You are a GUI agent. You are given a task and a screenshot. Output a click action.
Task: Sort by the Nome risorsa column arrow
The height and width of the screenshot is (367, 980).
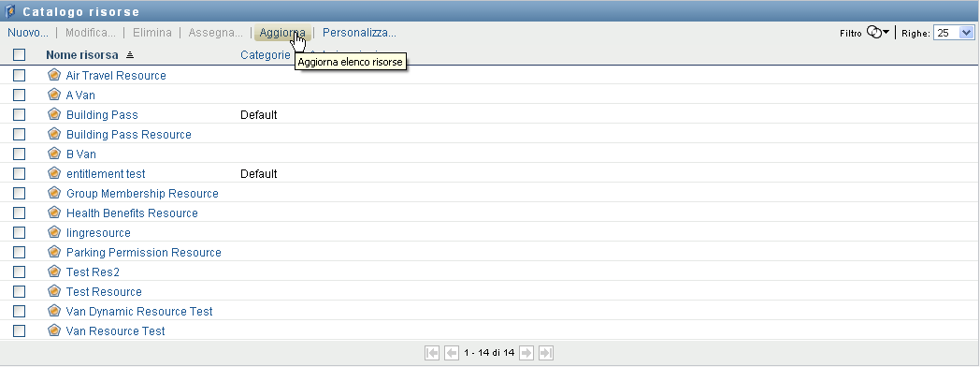pyautogui.click(x=130, y=55)
